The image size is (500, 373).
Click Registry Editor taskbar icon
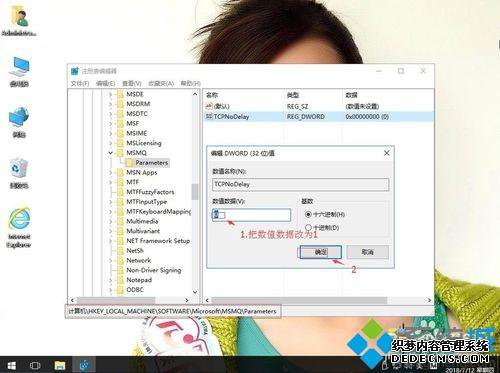coord(84,365)
